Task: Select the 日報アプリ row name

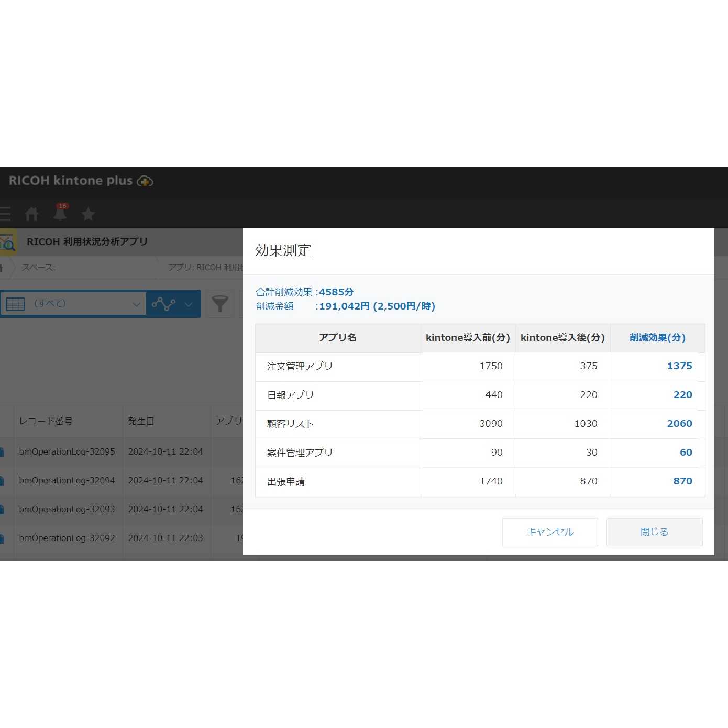Action: click(x=290, y=395)
